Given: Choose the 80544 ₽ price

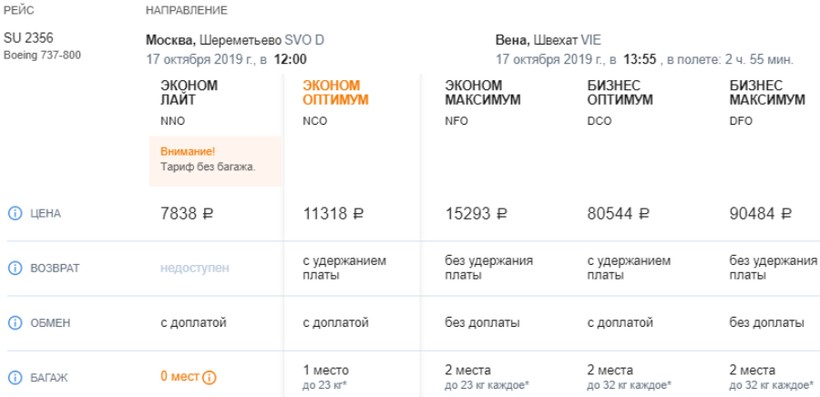Looking at the screenshot, I should (x=618, y=213).
